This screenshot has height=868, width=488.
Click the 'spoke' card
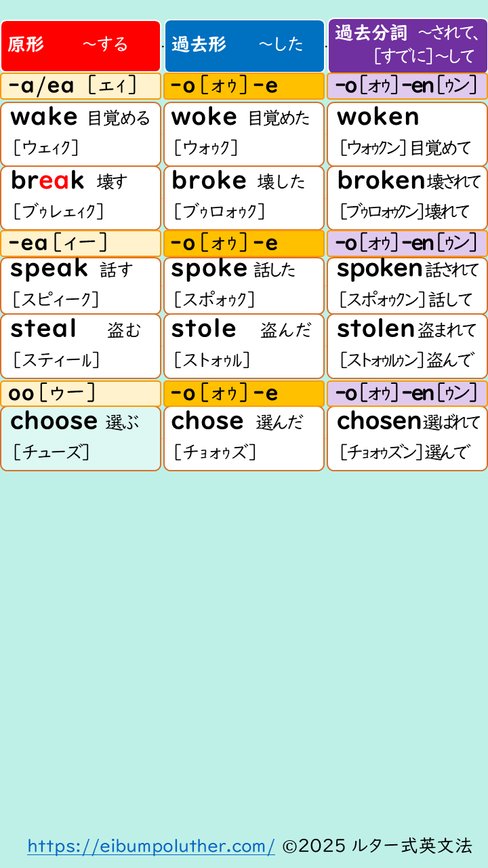click(x=244, y=285)
